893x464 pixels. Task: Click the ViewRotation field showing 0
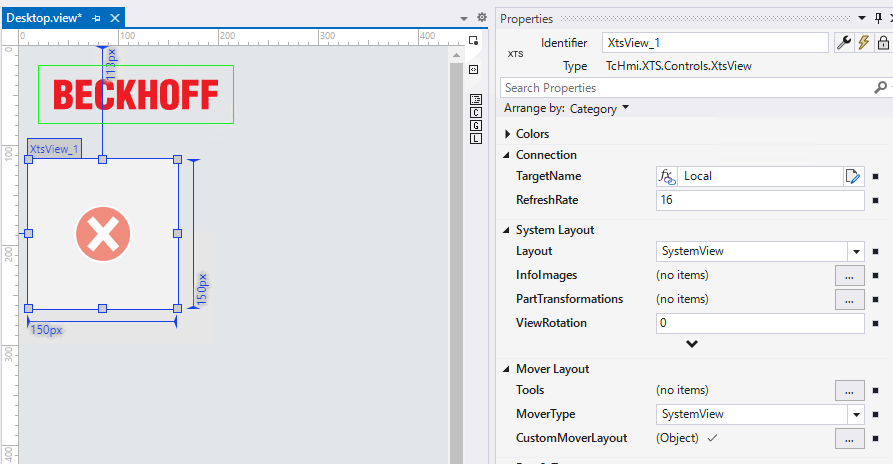pyautogui.click(x=760, y=323)
